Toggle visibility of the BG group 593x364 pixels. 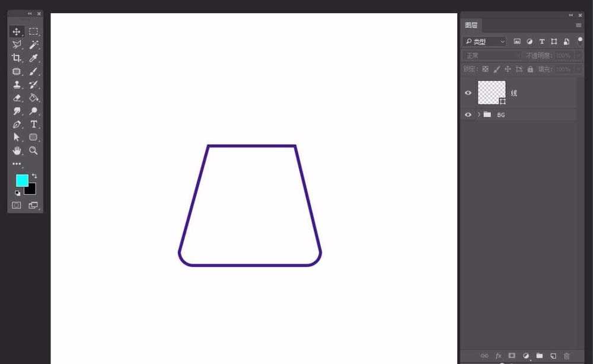[468, 114]
